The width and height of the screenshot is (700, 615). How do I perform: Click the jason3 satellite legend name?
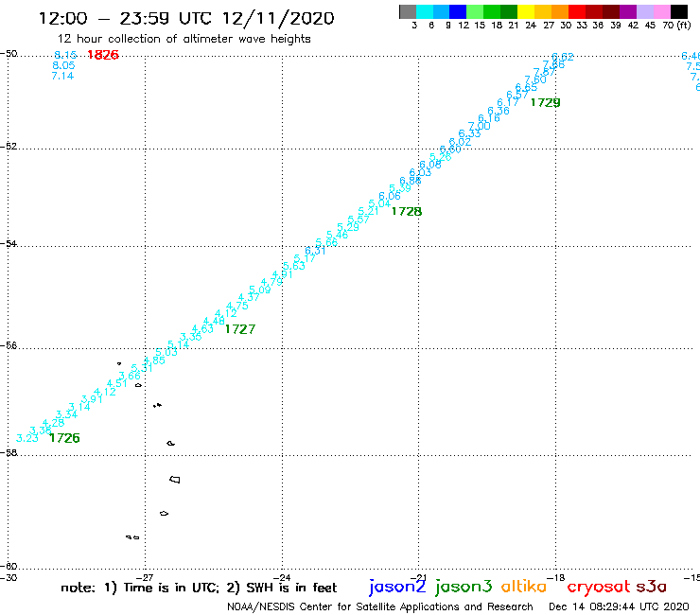[464, 587]
